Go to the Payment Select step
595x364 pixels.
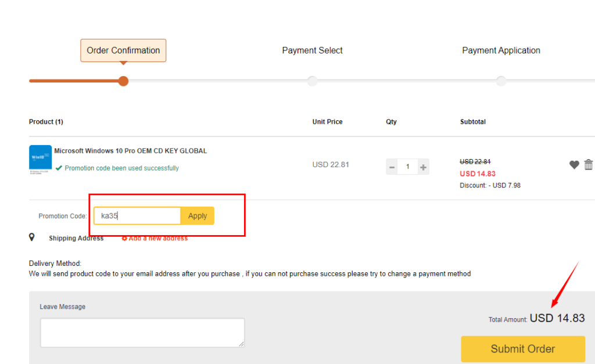coord(312,51)
